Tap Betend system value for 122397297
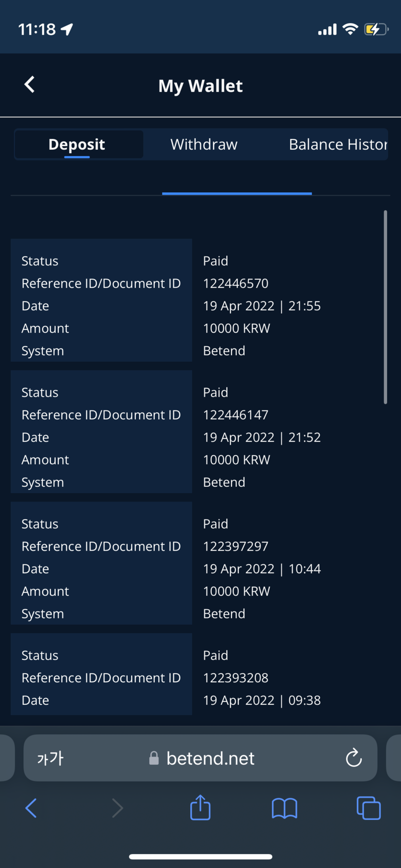Image resolution: width=401 pixels, height=868 pixels. (x=224, y=614)
